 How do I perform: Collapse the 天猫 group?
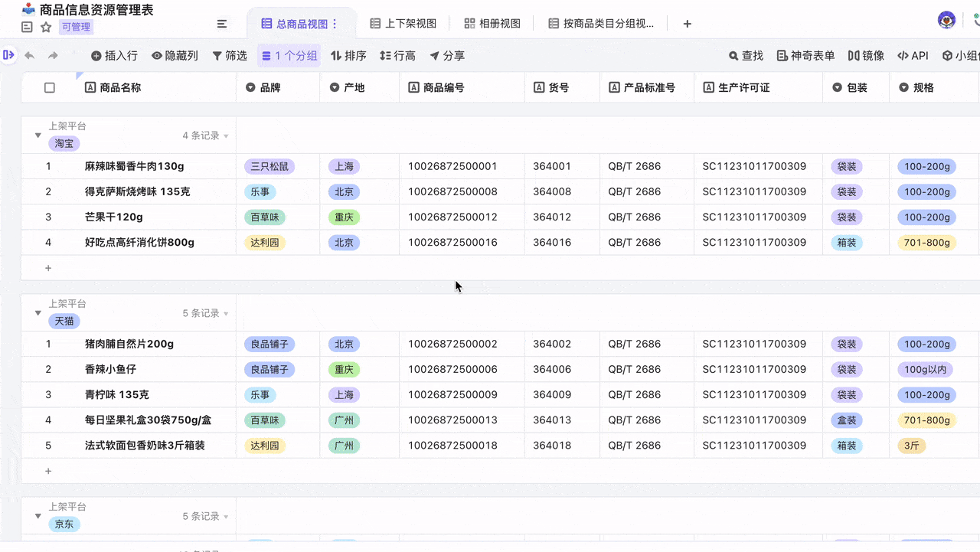click(38, 313)
